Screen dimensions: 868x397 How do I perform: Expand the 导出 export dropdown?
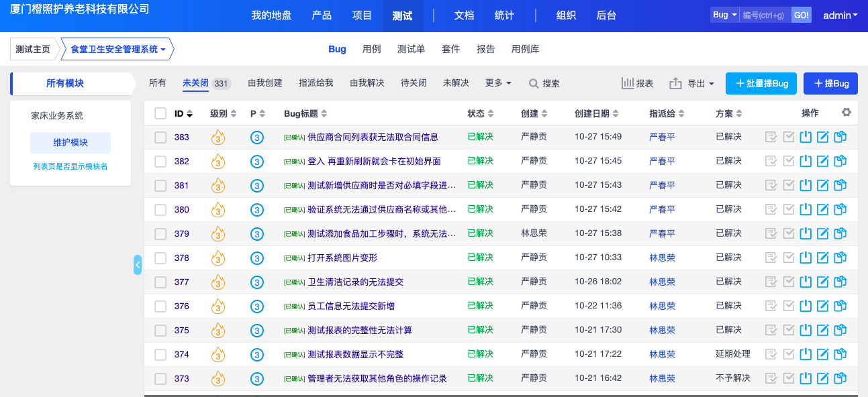coord(692,84)
